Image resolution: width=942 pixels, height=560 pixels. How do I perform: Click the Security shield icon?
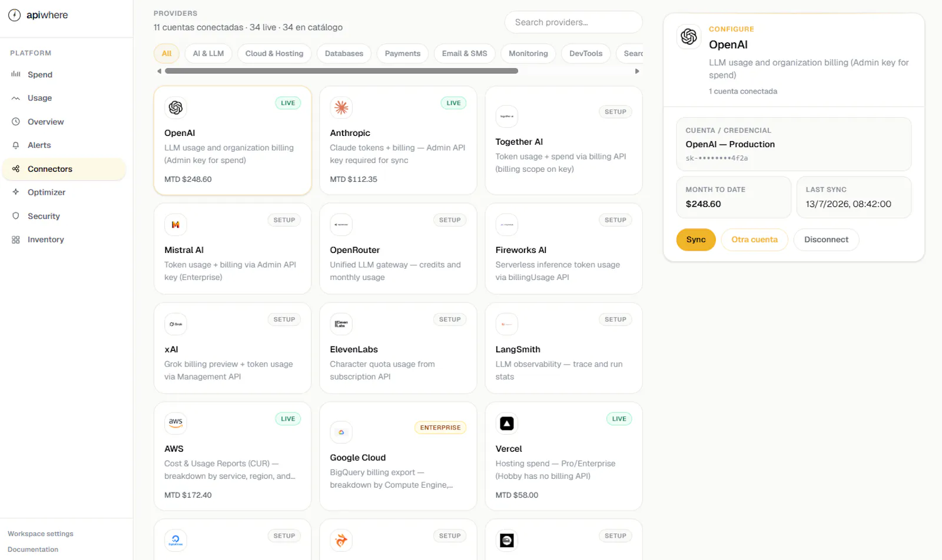coord(16,216)
